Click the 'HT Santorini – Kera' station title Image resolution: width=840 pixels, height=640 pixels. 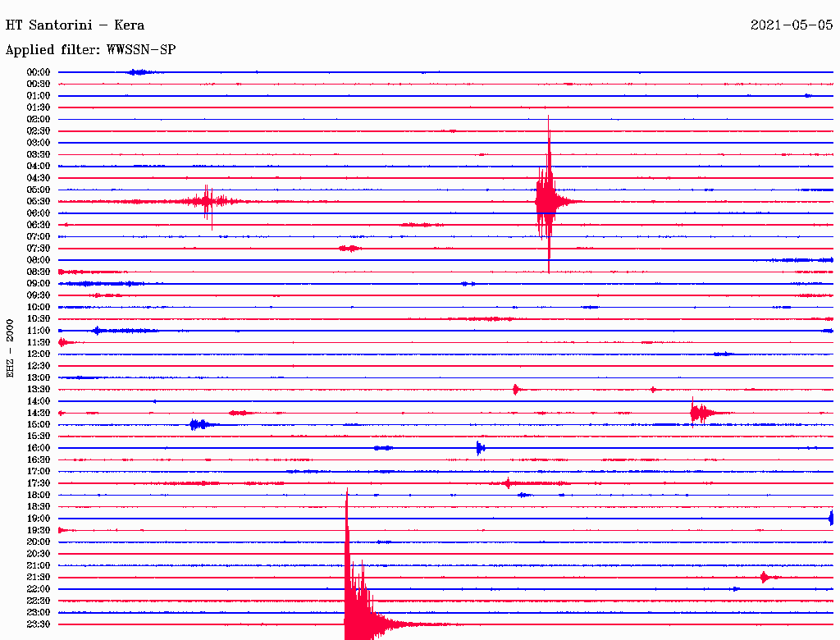75,25
